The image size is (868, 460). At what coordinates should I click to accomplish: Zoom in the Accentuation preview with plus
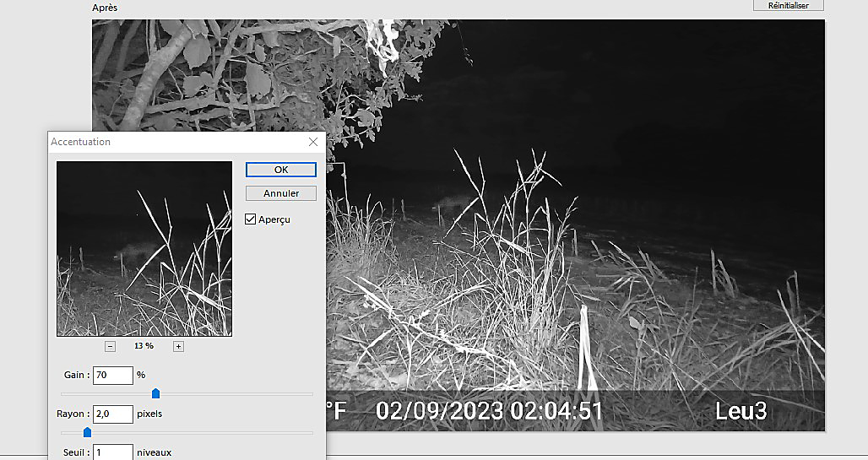(178, 346)
